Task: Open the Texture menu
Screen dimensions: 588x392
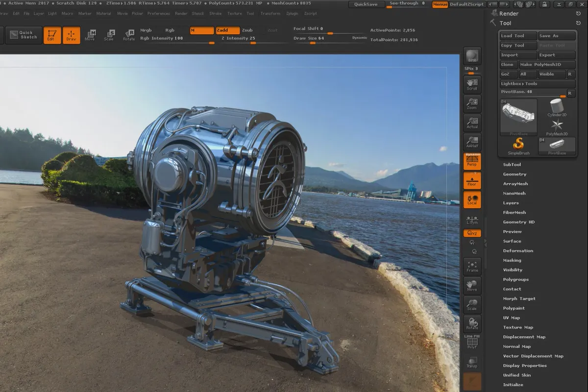Action: tap(235, 13)
